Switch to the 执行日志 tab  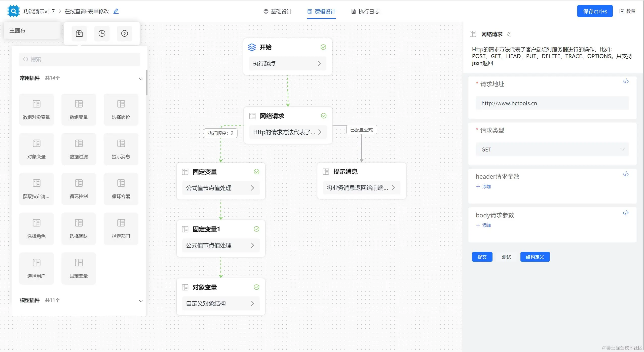[x=365, y=12]
